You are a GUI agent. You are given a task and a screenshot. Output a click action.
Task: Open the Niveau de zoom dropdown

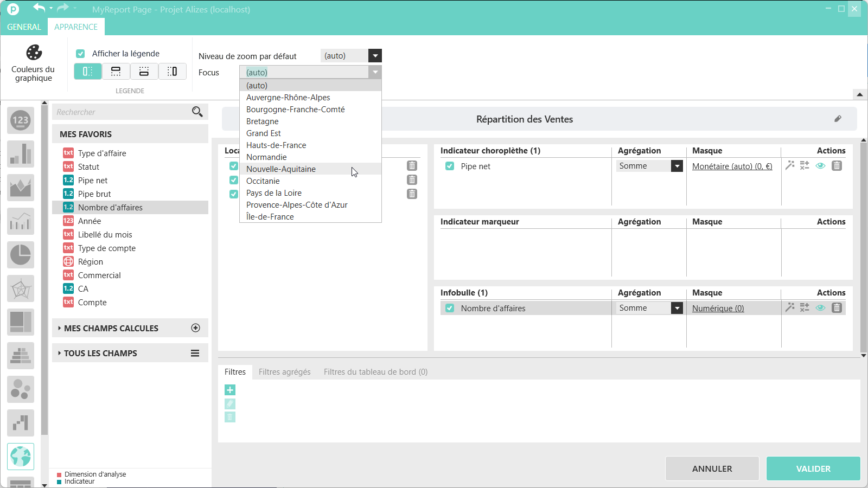point(375,56)
